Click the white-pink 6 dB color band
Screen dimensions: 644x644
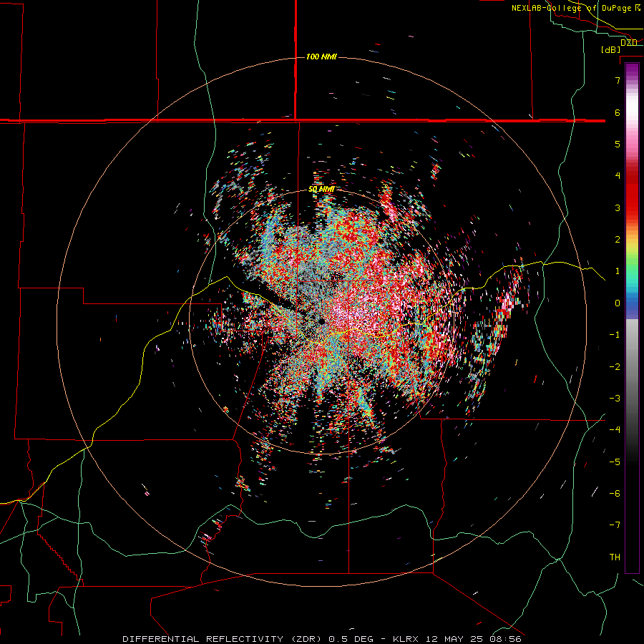[x=632, y=112]
